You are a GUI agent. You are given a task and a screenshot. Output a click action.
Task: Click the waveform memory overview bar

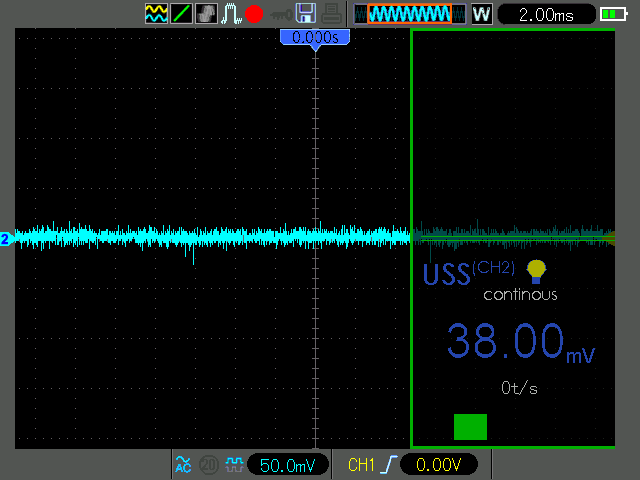pos(409,14)
